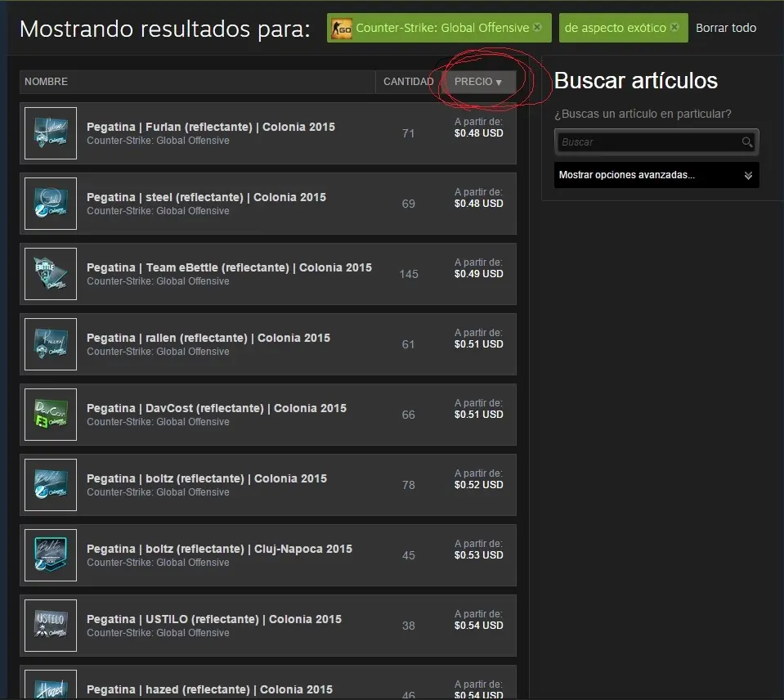Click the CS:GO game icon in filter tag
The image size is (784, 700).
pyautogui.click(x=342, y=29)
